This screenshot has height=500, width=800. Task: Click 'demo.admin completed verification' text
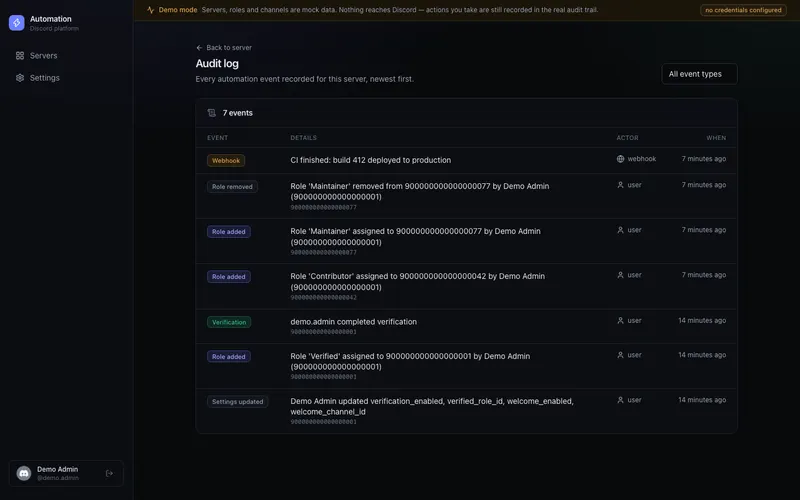[x=354, y=322]
